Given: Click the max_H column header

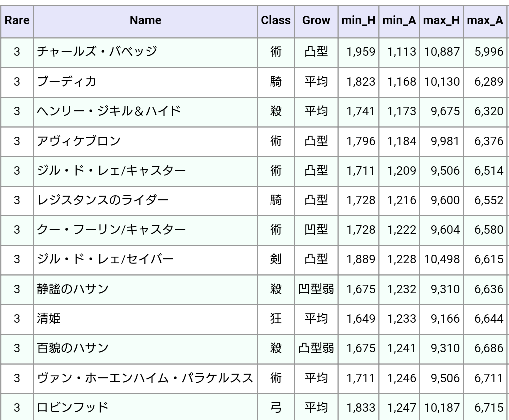Looking at the screenshot, I should [x=441, y=21].
